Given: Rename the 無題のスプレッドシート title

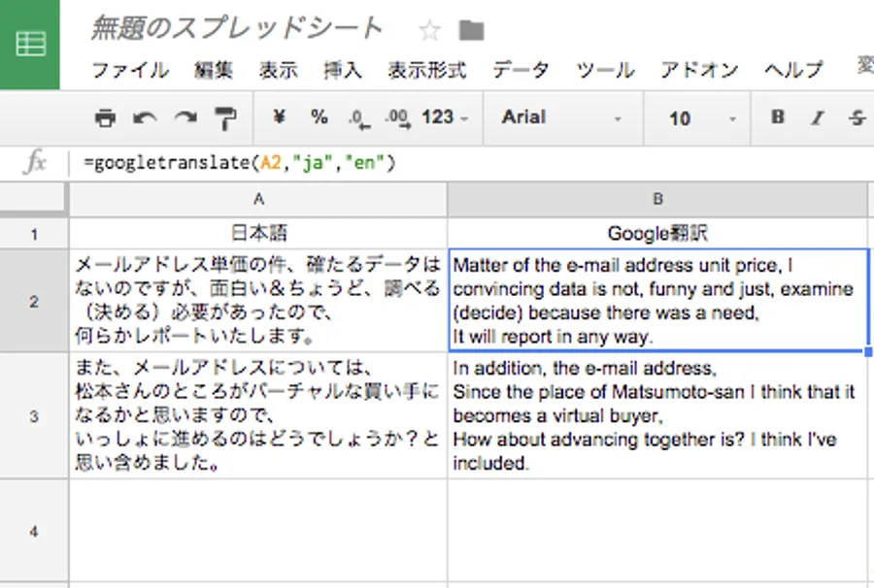Looking at the screenshot, I should [236, 28].
